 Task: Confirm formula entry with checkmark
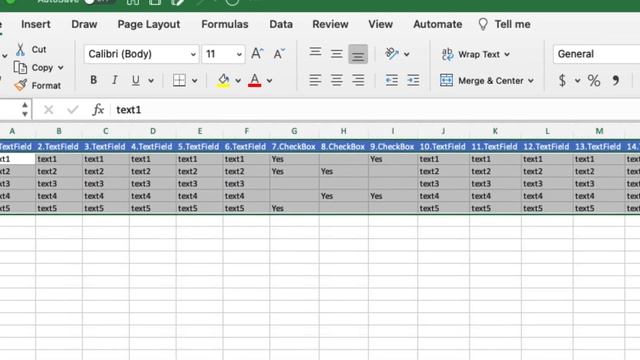(73, 109)
